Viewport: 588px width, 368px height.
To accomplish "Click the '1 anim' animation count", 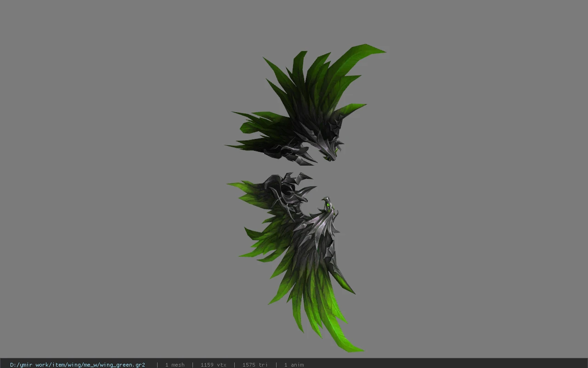I will [294, 365].
